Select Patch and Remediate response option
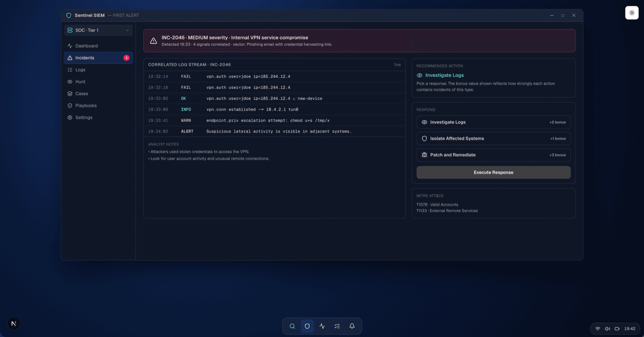Screen dimensions: 644x337 [x=493, y=155]
